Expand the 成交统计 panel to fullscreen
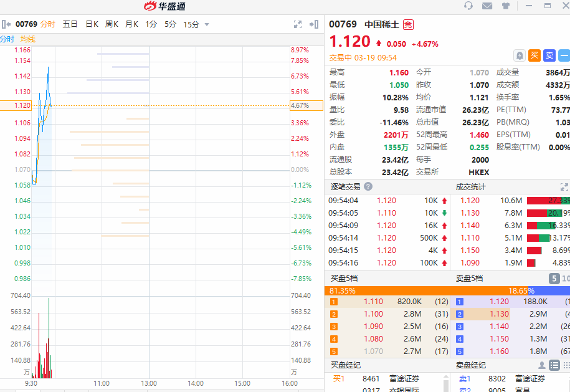 564,187
